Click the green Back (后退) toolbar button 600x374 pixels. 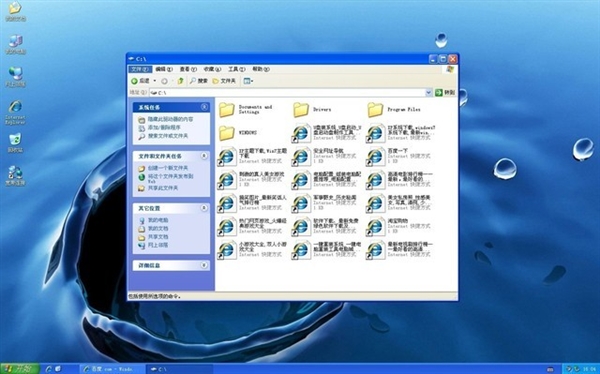[x=140, y=81]
